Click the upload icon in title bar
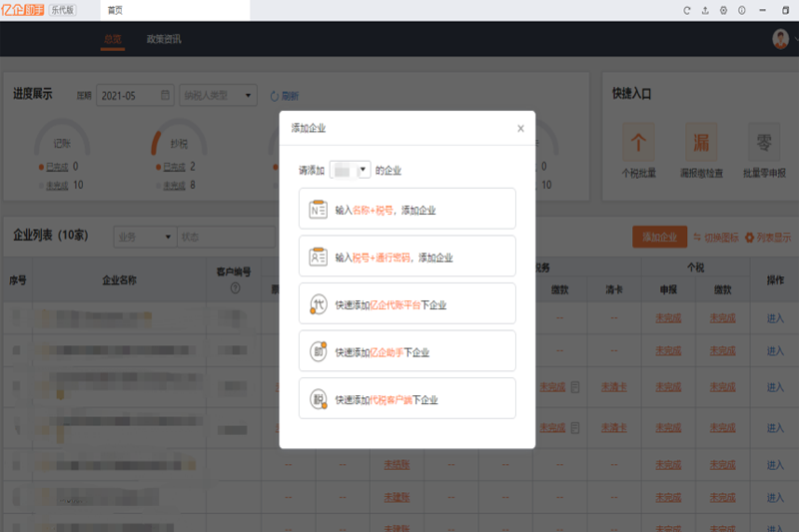The height and width of the screenshot is (532, 799). [705, 10]
